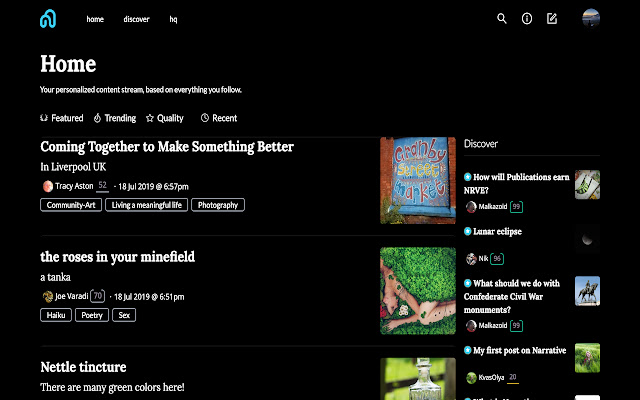Open hq in top navigation
This screenshot has width=640, height=400.
(173, 19)
